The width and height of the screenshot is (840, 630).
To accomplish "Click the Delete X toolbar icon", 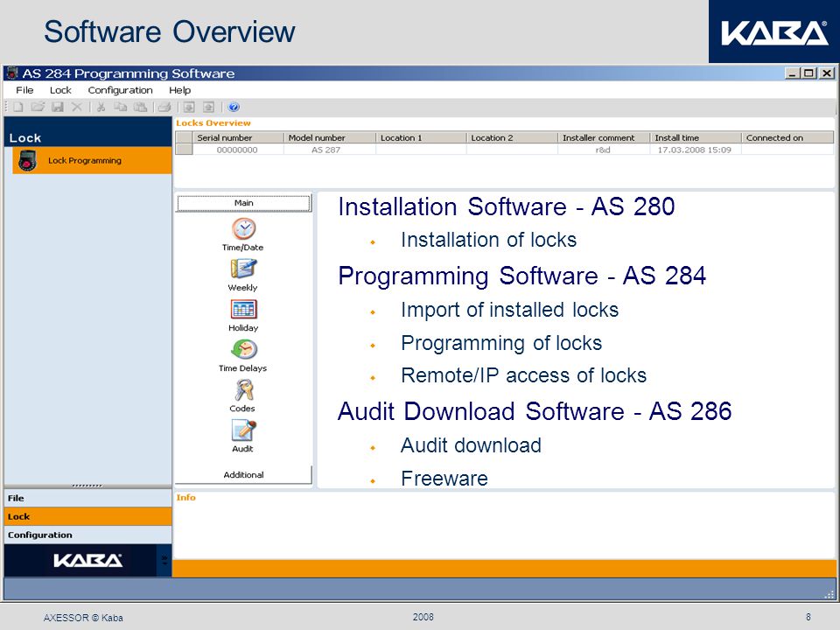I will click(77, 107).
